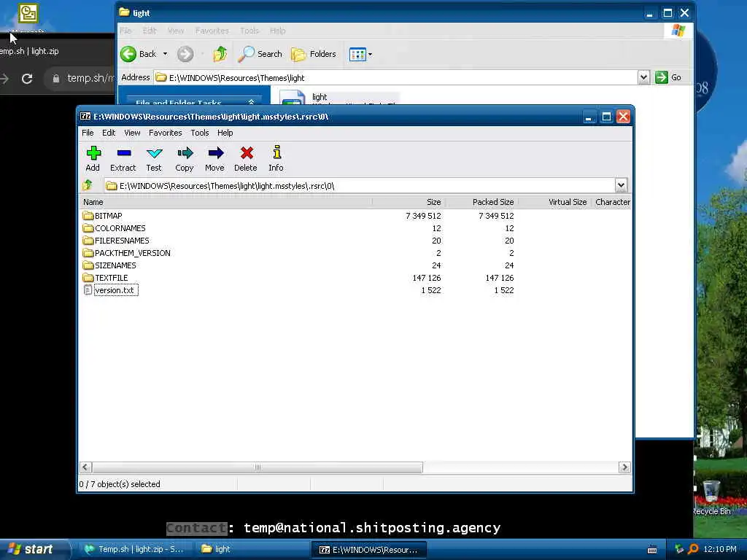747x560 pixels.
Task: Click the Move toolbar icon
Action: (215, 158)
